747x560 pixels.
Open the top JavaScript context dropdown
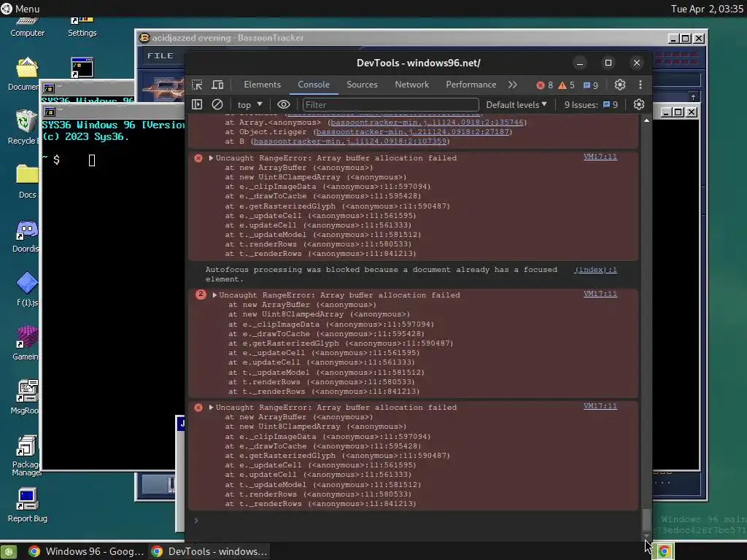tap(249, 105)
